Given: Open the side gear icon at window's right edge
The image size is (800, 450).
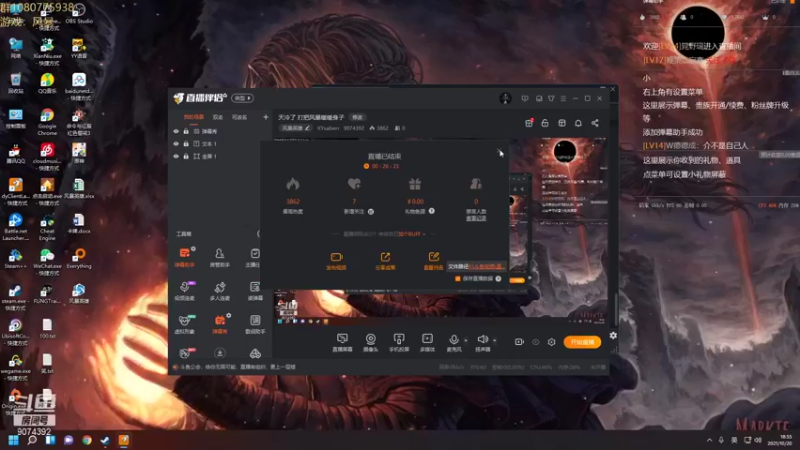Looking at the screenshot, I should pos(613,335).
